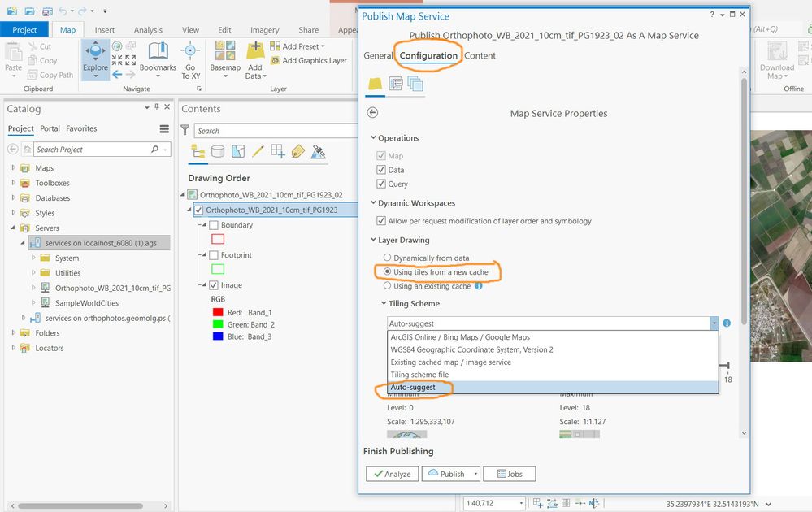This screenshot has height=512, width=812.
Task: Toggle the Data operation checkbox
Action: (381, 170)
